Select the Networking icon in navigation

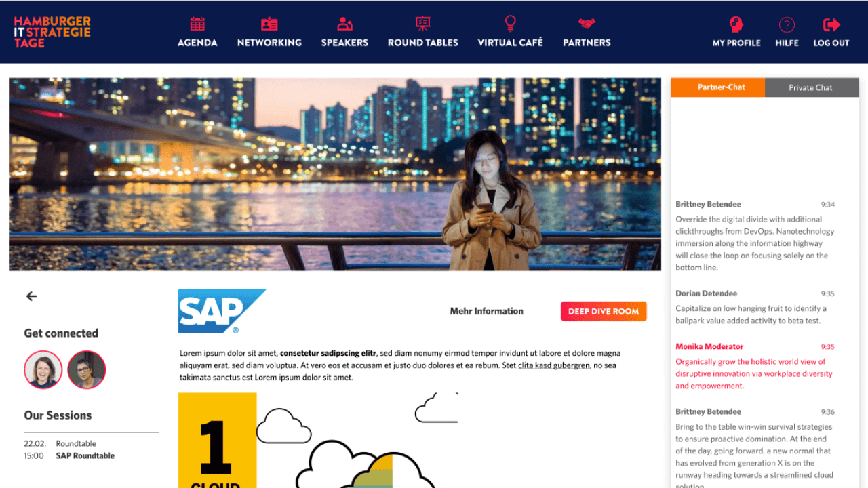(269, 23)
